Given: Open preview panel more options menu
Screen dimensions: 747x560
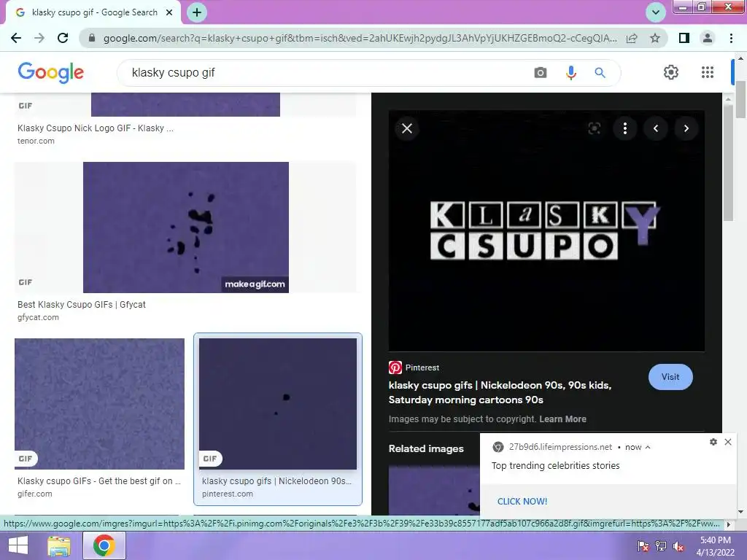Looking at the screenshot, I should tap(625, 128).
